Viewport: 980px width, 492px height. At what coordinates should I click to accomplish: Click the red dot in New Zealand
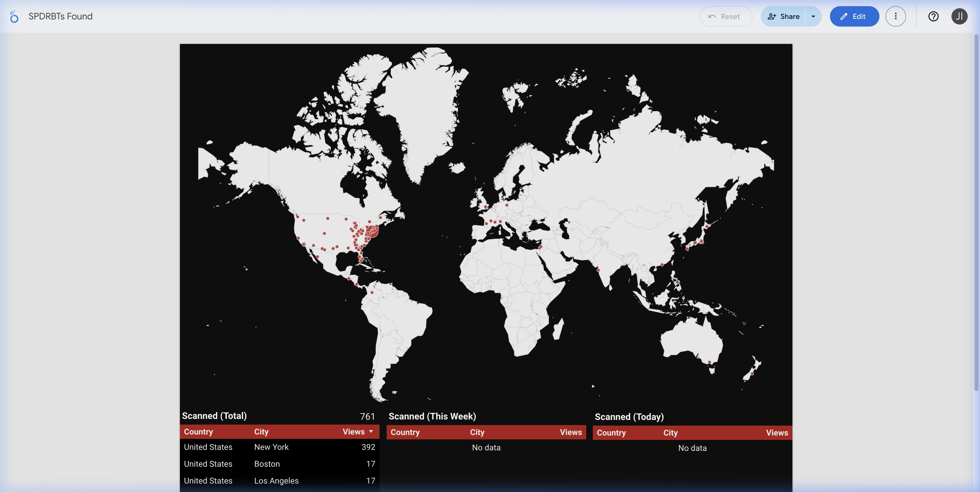click(x=752, y=373)
